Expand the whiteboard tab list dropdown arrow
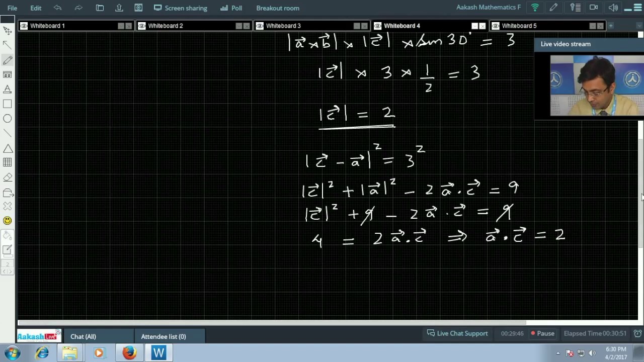Image resolution: width=644 pixels, height=362 pixels. pyautogui.click(x=639, y=26)
